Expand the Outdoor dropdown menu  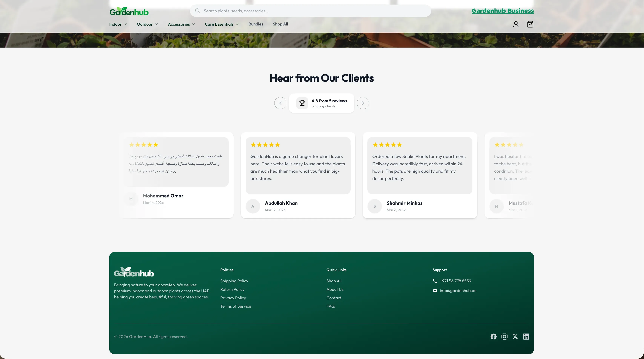click(x=147, y=24)
